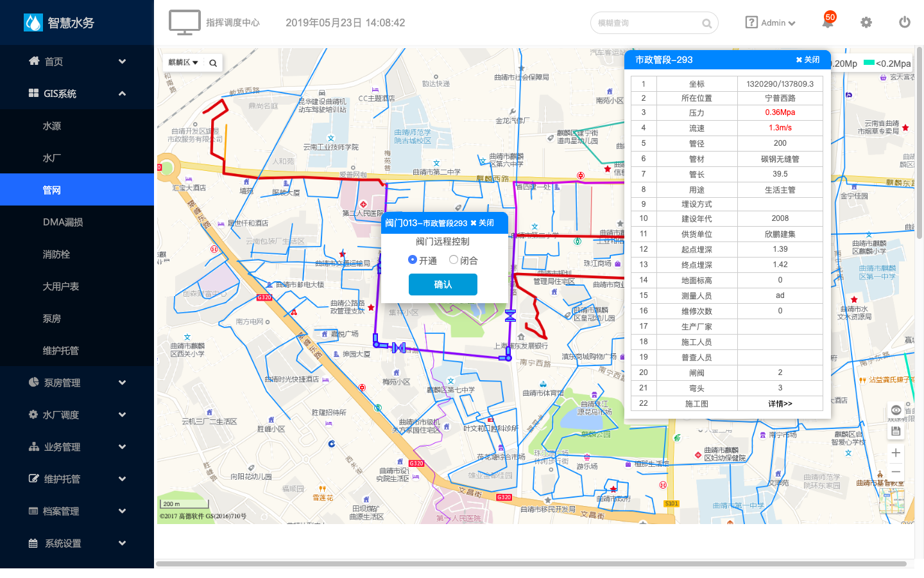Open settings with the top gear icon
924x578 pixels.
pos(866,22)
